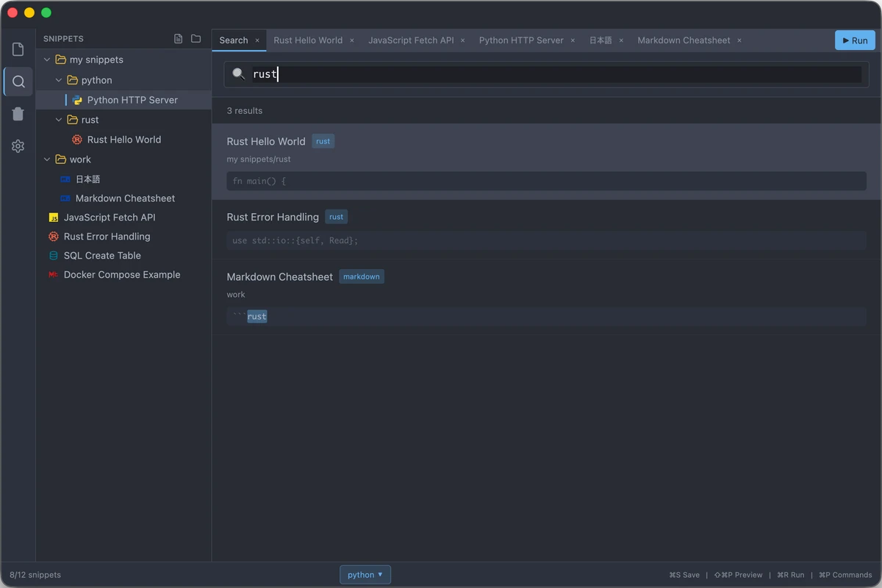Click icon beside Docker Compose Example

click(54, 275)
